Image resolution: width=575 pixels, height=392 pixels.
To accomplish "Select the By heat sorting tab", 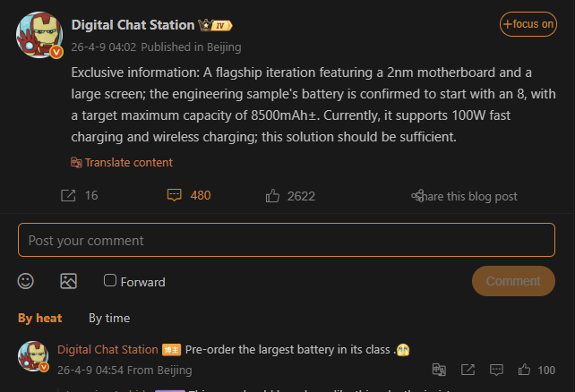I will click(x=40, y=318).
